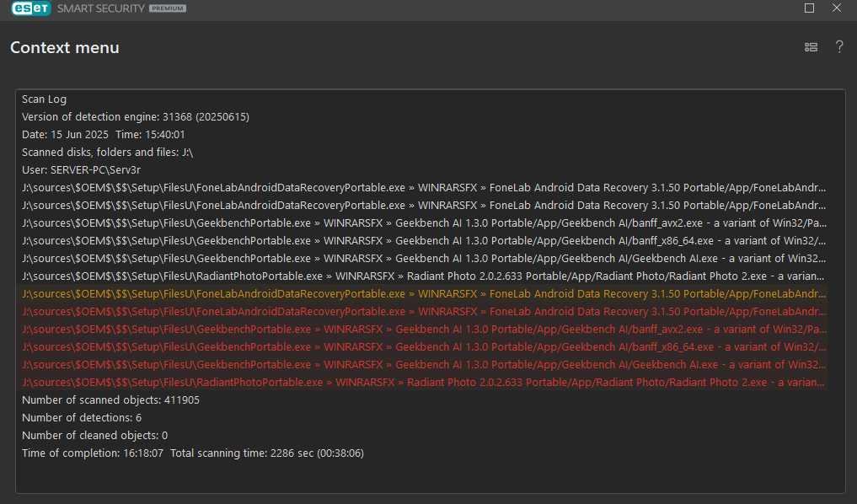This screenshot has height=504, width=857.
Task: Maximize the ESET Smart Security window
Action: pyautogui.click(x=810, y=8)
